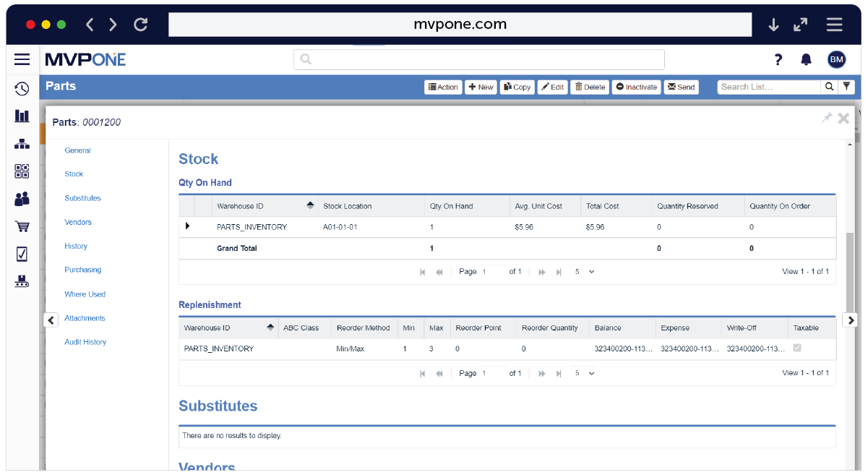
Task: Click inside the Search List field
Action: pos(766,86)
